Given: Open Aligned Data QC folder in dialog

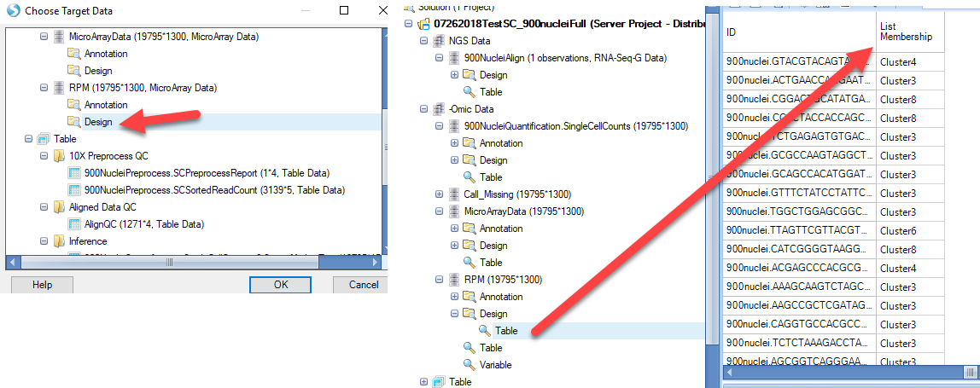Looking at the screenshot, I should click(104, 207).
